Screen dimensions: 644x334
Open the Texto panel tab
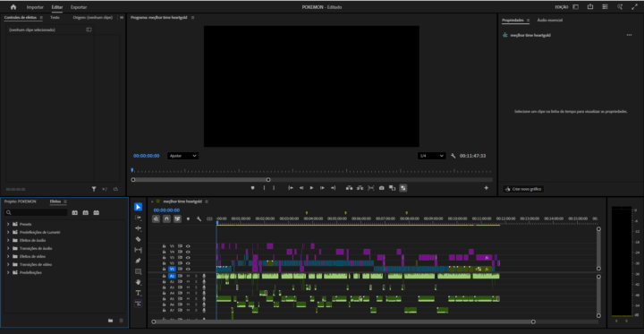(55, 18)
